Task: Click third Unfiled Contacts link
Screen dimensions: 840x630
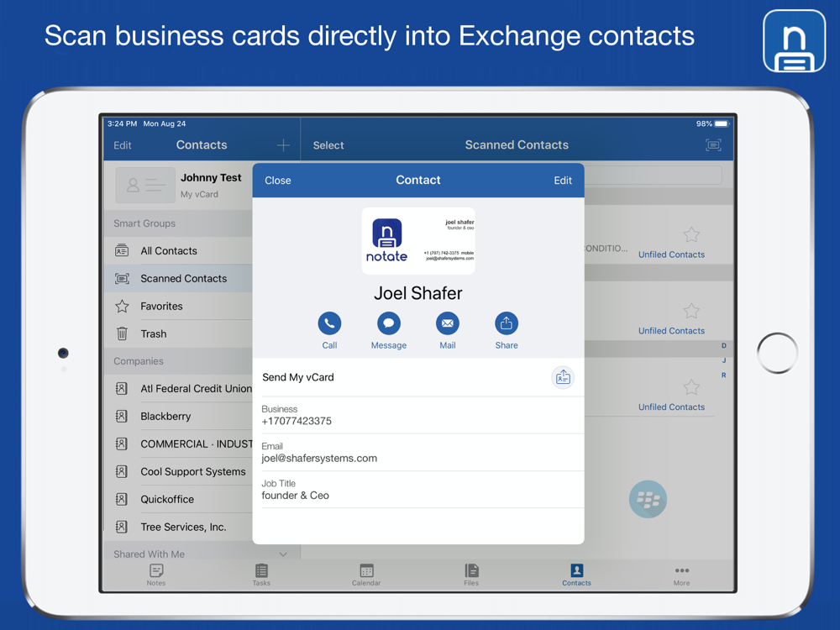Action: [671, 407]
